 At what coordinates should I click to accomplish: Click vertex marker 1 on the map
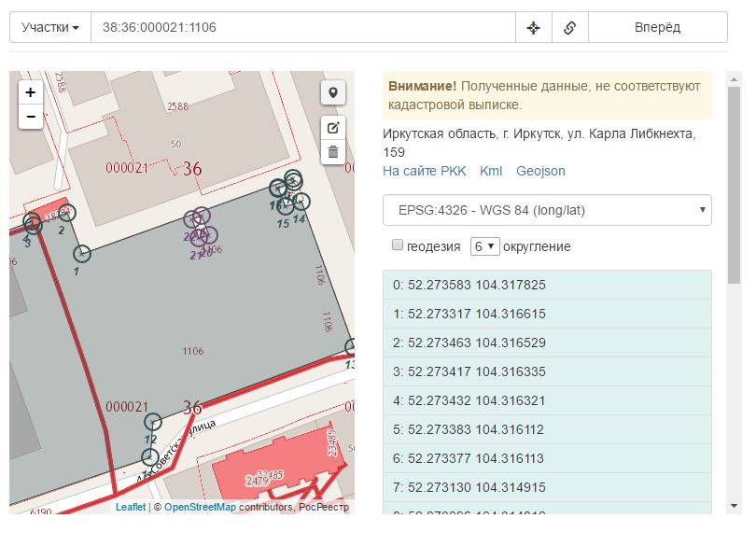click(x=82, y=254)
